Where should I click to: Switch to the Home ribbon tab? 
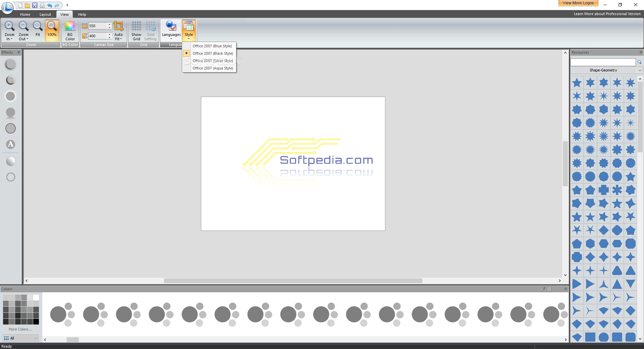point(25,14)
